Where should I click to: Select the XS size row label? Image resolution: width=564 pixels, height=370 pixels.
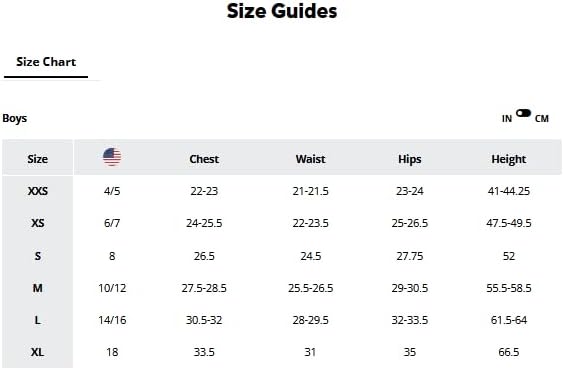click(x=37, y=223)
